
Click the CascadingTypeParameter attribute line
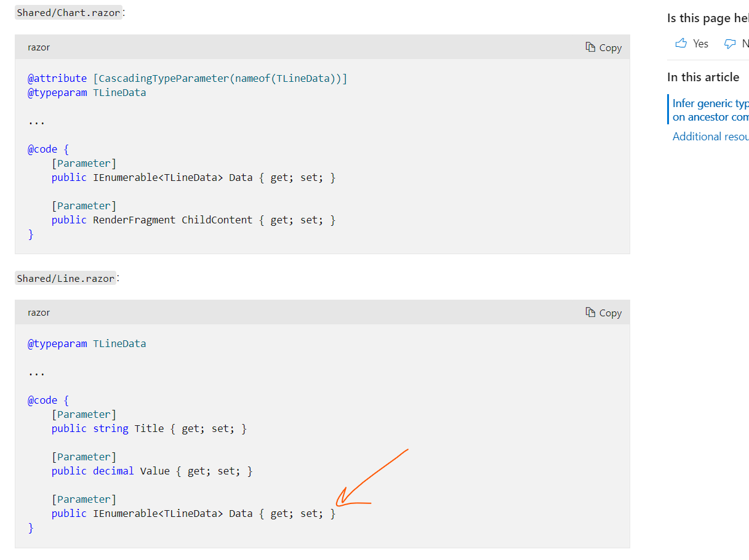[188, 78]
